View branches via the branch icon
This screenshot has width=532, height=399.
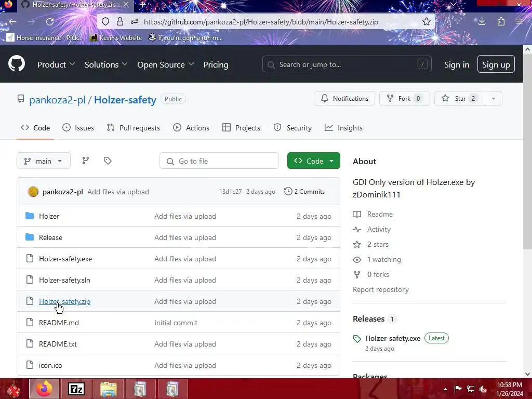coord(86,161)
